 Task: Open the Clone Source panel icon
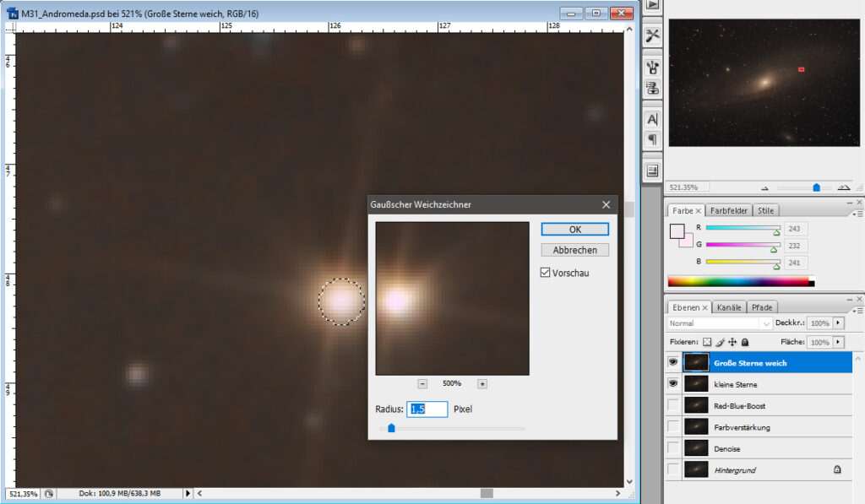tap(653, 87)
